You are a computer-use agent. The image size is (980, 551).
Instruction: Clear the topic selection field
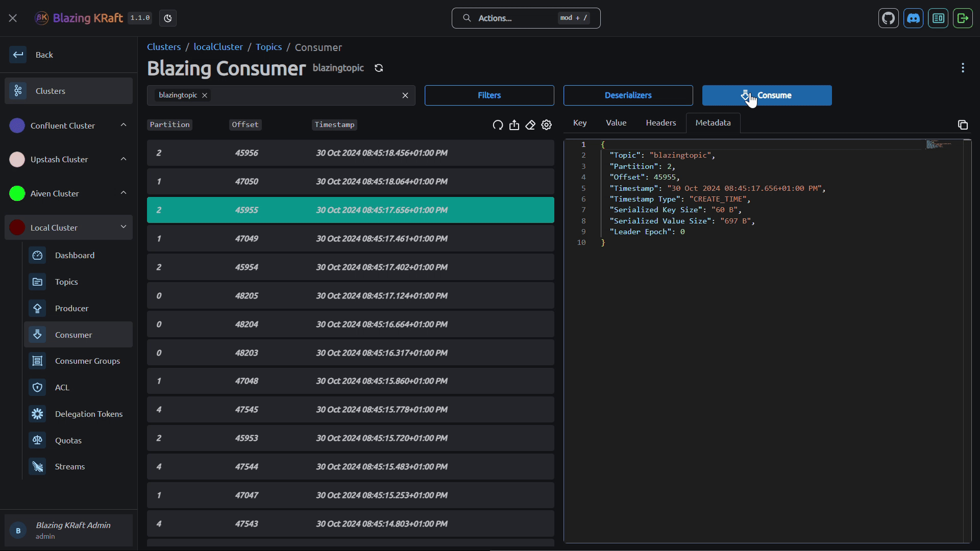coord(405,95)
